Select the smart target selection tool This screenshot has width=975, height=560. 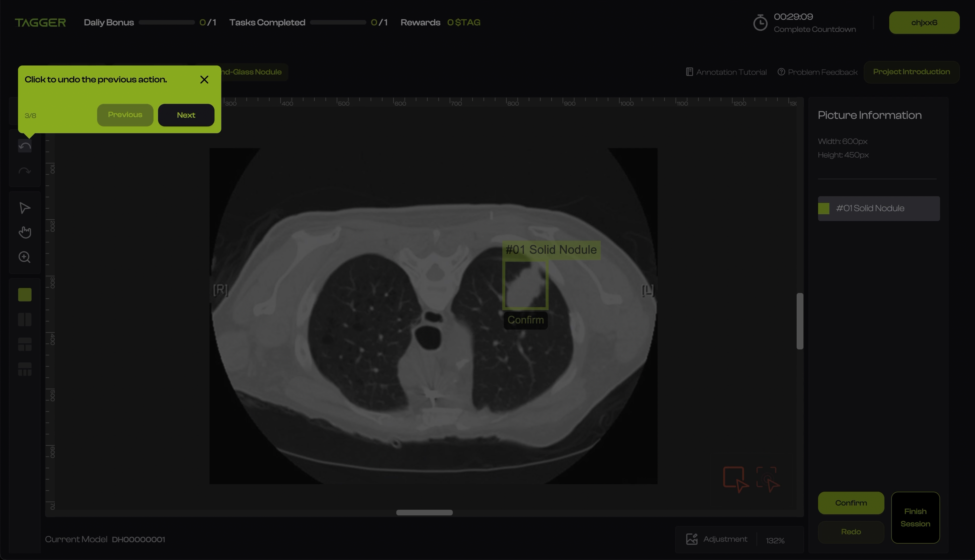(767, 479)
